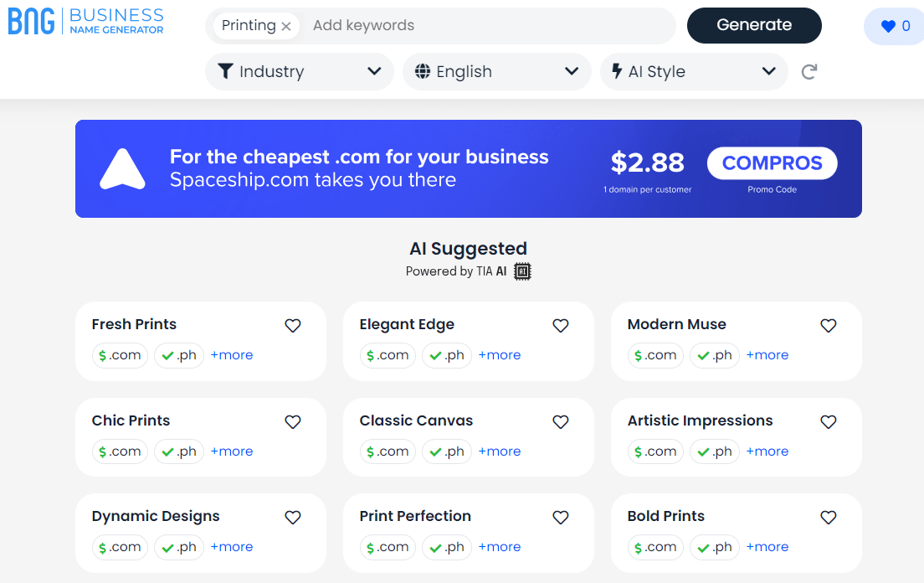Click the funnel icon on Industry filter
924x583 pixels.
226,71
